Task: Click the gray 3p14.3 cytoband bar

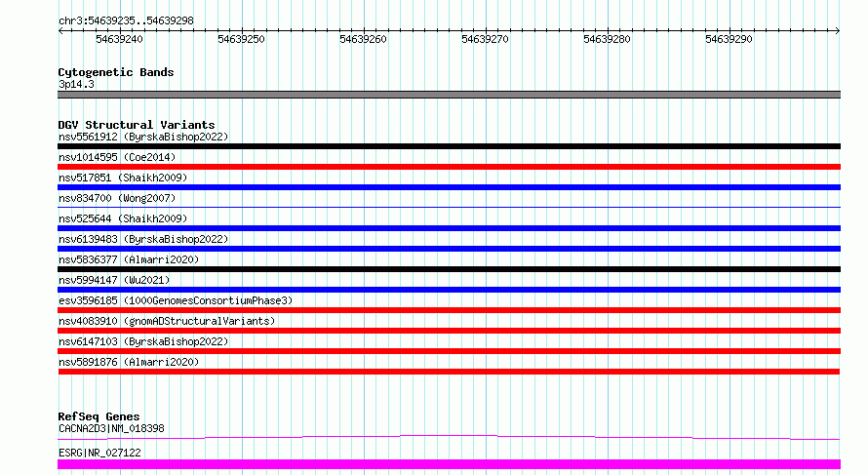Action: point(449,95)
